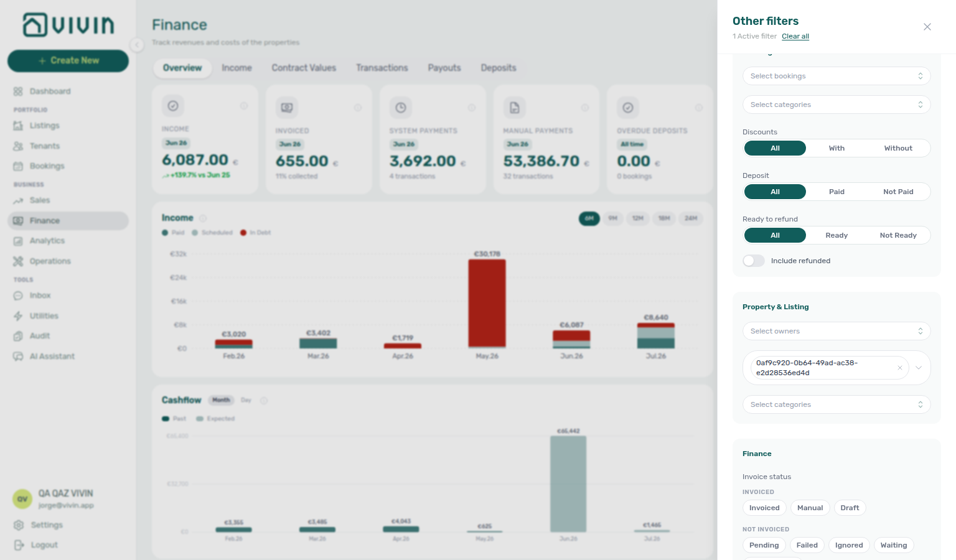Expand the listing selection chevron

(918, 368)
